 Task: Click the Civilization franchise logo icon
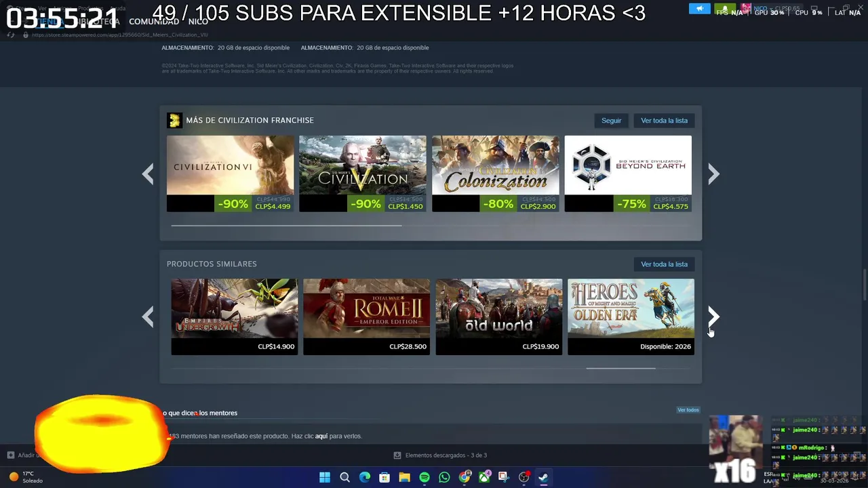[174, 121]
